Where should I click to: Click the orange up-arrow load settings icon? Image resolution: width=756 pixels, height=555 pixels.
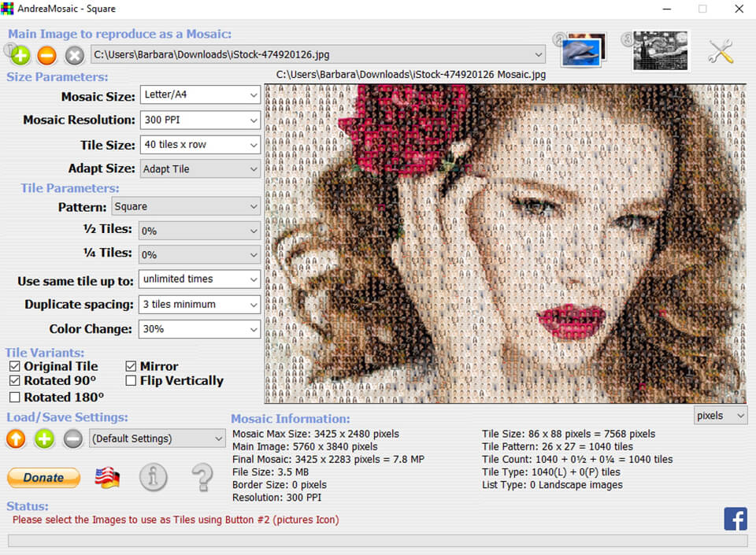[16, 439]
